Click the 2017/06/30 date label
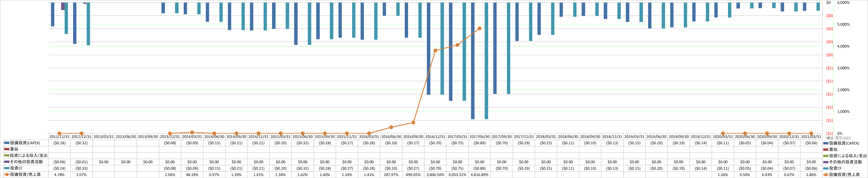Screen dimensions: 868x178 click(x=480, y=137)
